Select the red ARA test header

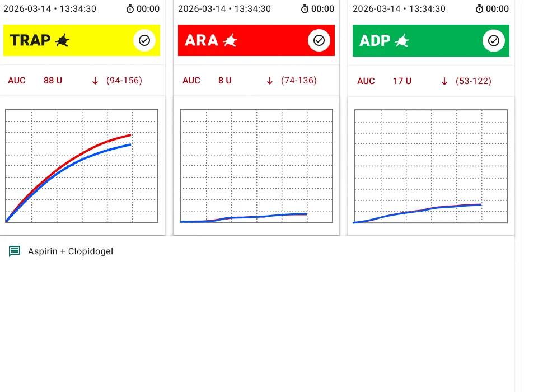pos(256,40)
